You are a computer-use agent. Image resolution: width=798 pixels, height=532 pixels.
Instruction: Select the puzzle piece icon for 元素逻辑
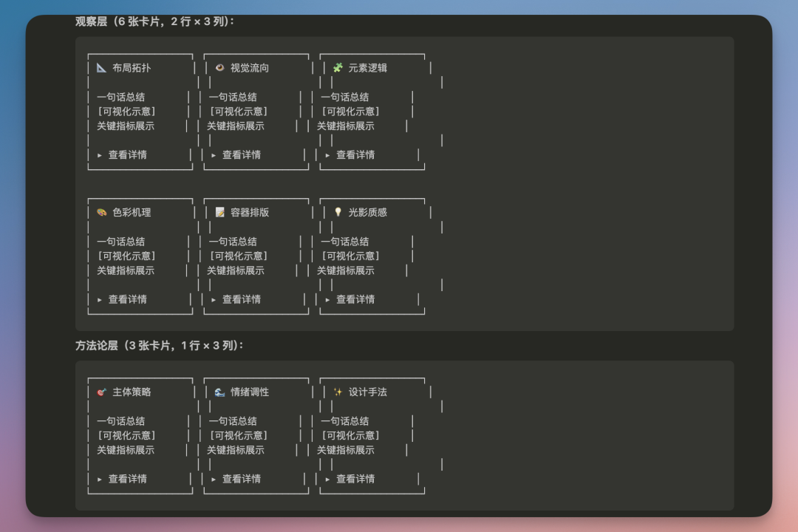click(338, 68)
